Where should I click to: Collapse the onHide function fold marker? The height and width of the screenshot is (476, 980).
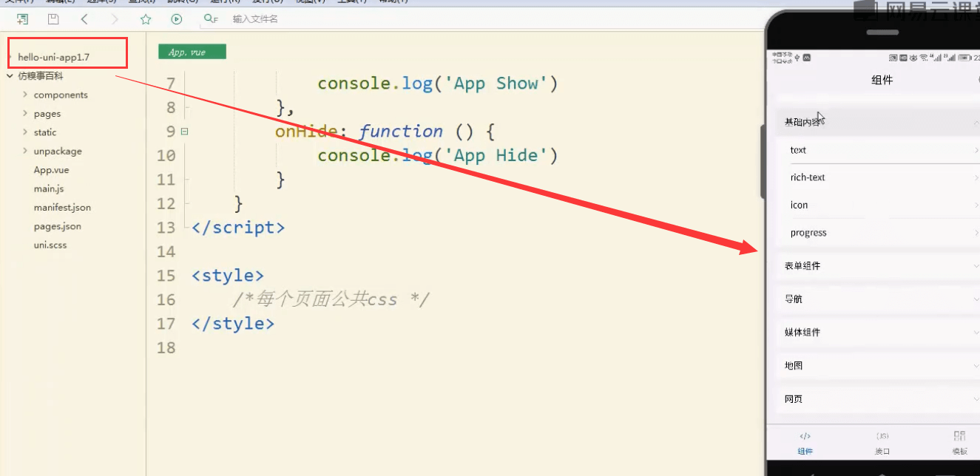tap(184, 132)
